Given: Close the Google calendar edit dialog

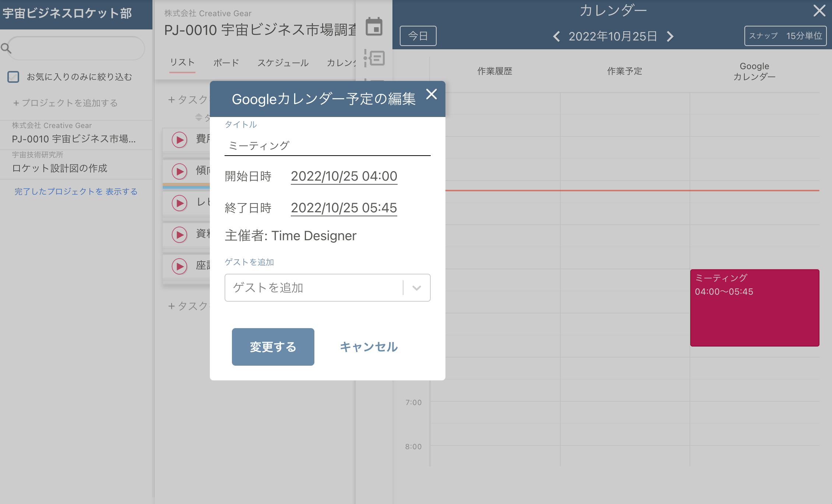Looking at the screenshot, I should (431, 94).
